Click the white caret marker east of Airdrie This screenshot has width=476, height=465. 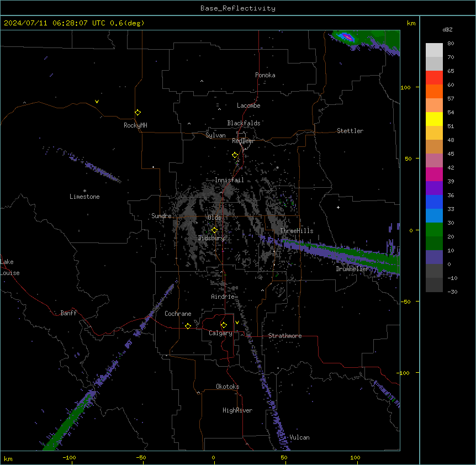click(x=263, y=290)
